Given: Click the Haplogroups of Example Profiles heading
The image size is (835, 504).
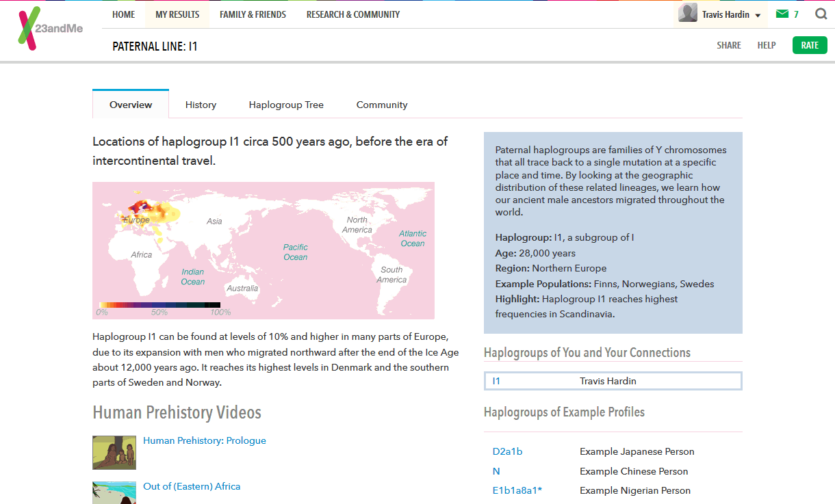Looking at the screenshot, I should [565, 412].
